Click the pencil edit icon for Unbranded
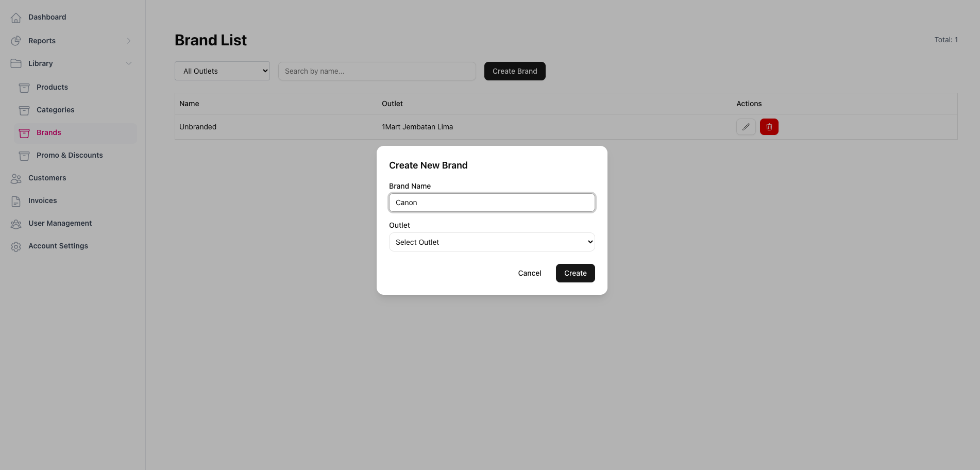 pos(746,127)
